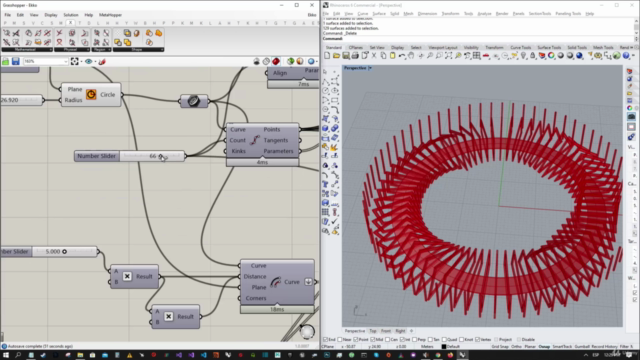Viewport: 640px width, 360px height.
Task: Toggle the Quad osnap checkbox
Action: (x=444, y=339)
